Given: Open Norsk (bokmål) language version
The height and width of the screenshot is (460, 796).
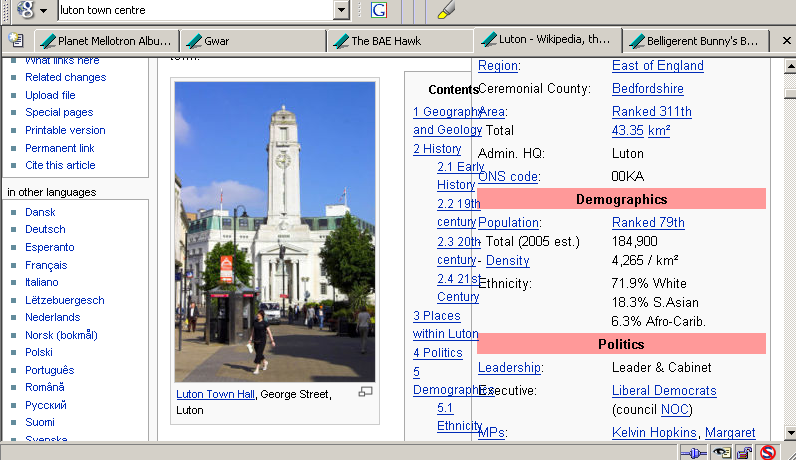Looking at the screenshot, I should (61, 335).
